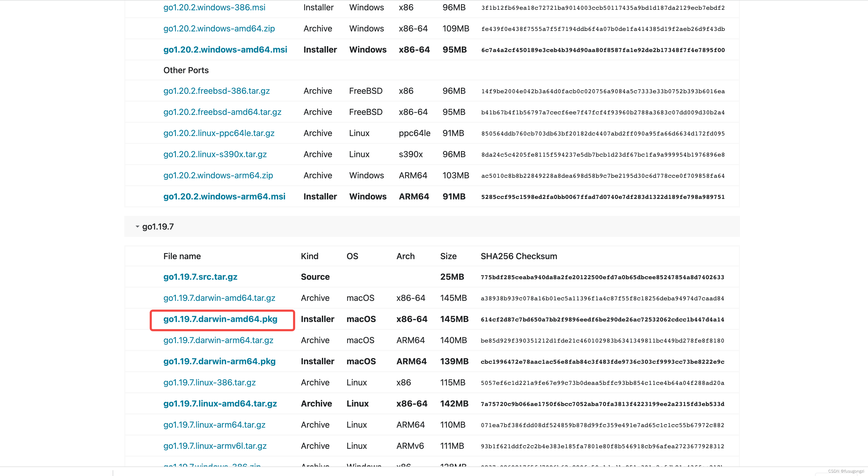Download go1.19.7.darwin-amd64.tar.gz archive
Viewport: 868px width, 476px height.
[219, 298]
